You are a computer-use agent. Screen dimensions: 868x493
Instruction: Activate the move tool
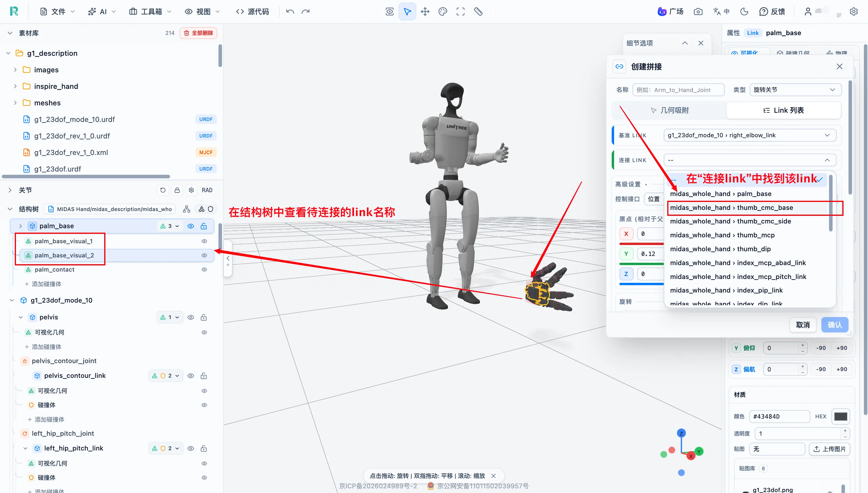425,12
